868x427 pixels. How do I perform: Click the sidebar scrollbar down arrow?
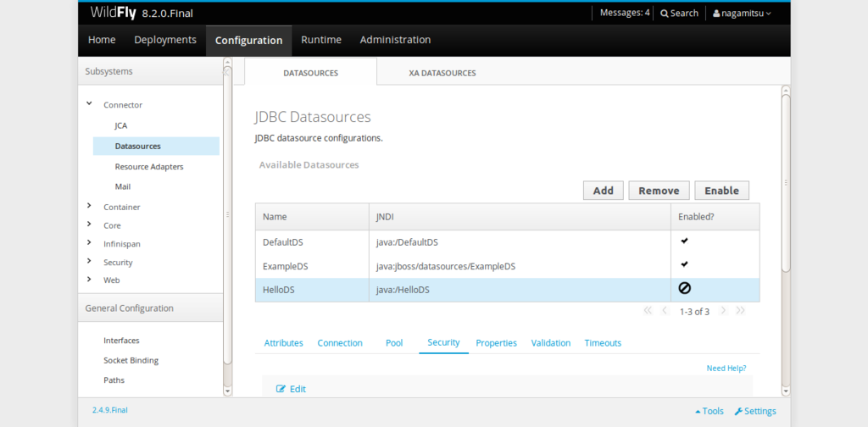coord(227,391)
